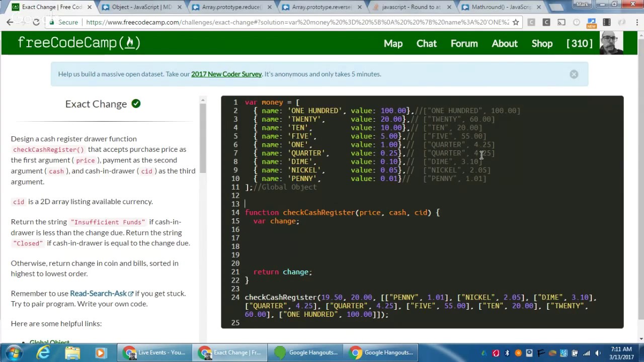Screen dimensions: 644x362
Task: Open Windows Media Player taskbar icon
Action: click(100, 353)
